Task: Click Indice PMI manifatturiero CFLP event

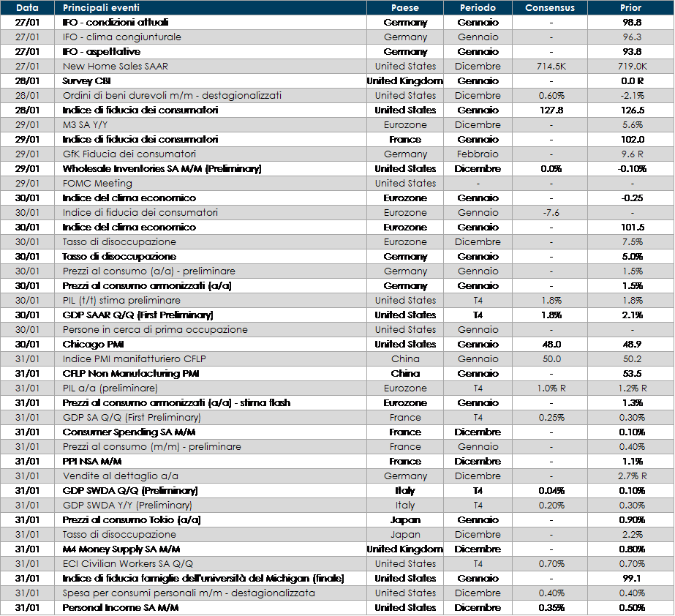Action: pos(130,359)
